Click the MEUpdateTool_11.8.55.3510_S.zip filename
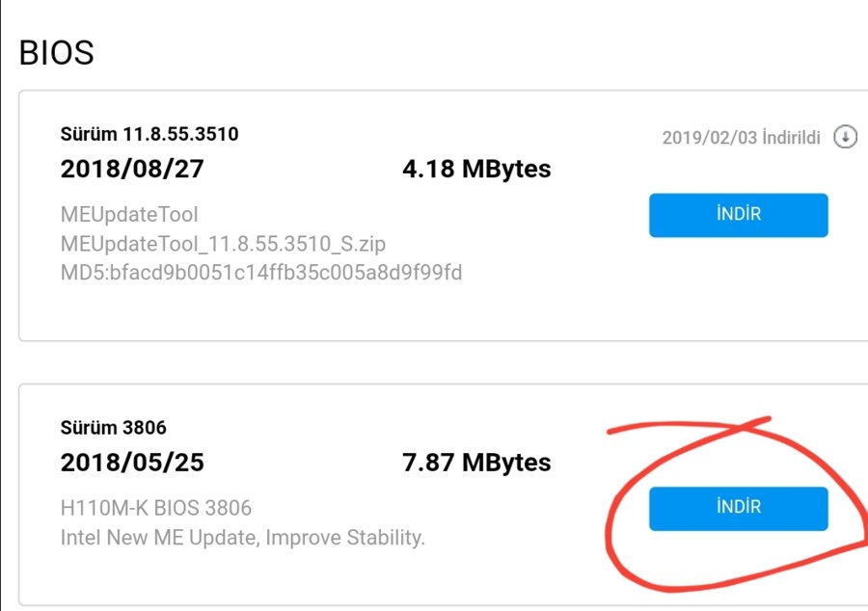This screenshot has height=611, width=868. pyautogui.click(x=223, y=243)
